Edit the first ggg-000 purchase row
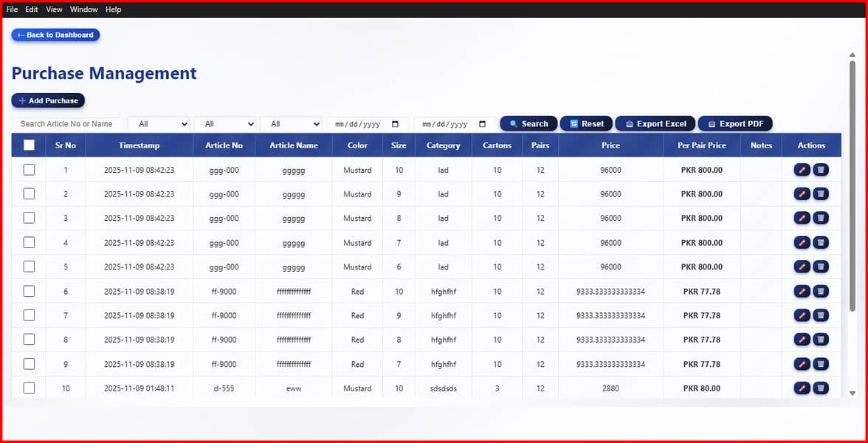This screenshot has height=443, width=868. (x=802, y=169)
